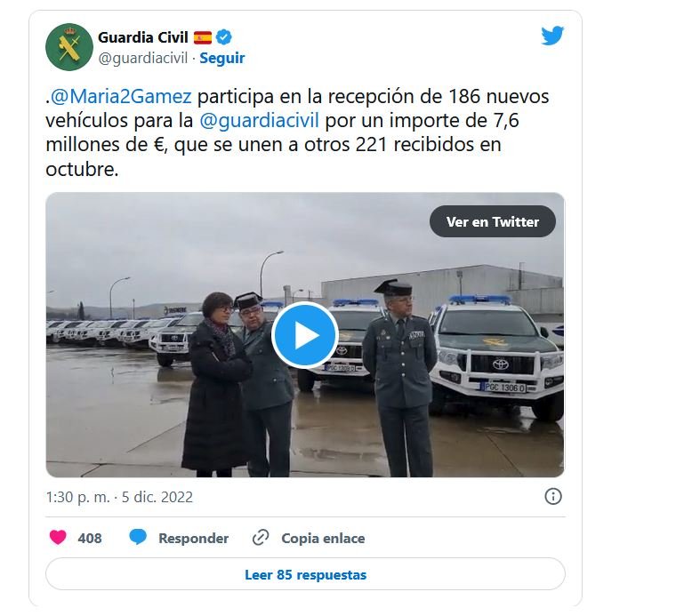Click the @guardiacivil handle under the name
676x616 pixels.
coord(143,58)
